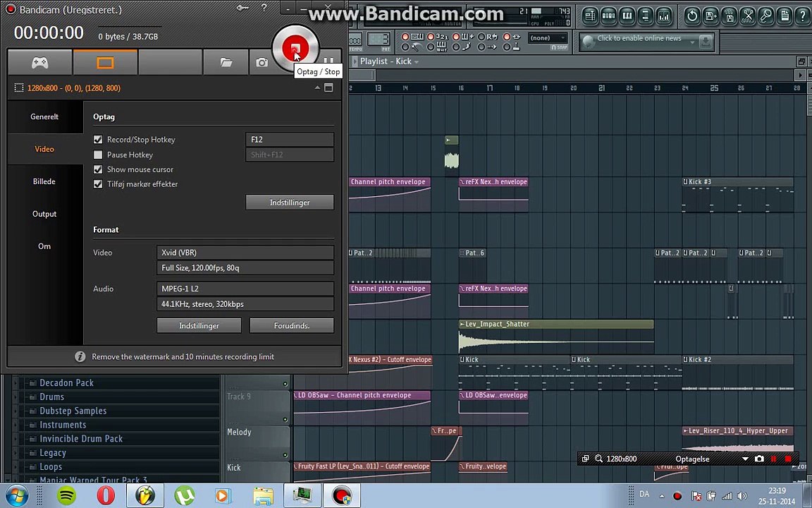Click the undo history circular arrow icon

pos(692,16)
